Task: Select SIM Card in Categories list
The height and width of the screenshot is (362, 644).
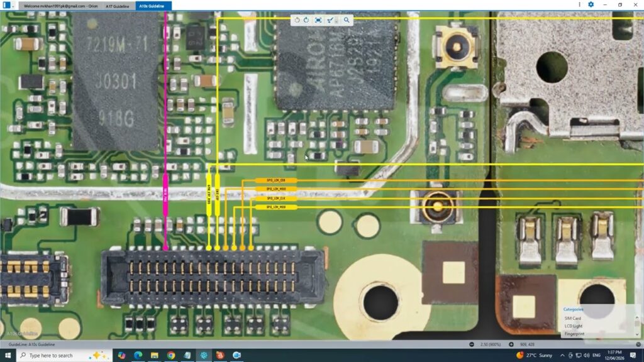Action: pos(573,318)
